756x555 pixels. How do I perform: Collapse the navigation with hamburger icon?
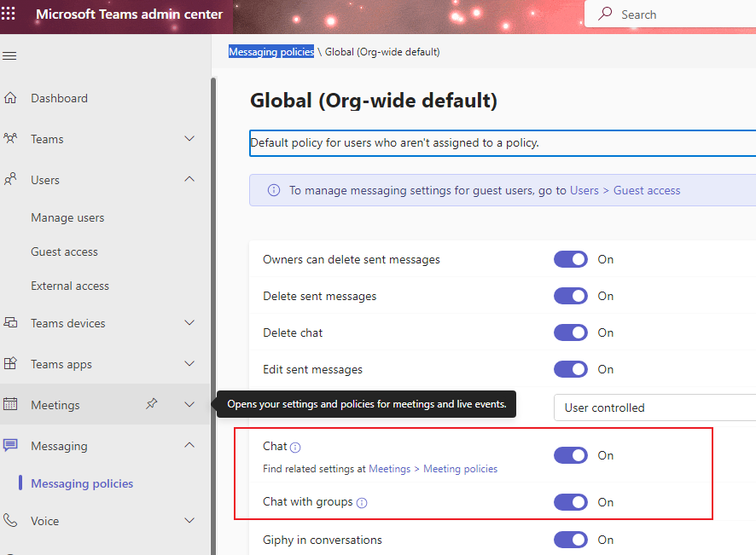click(9, 56)
